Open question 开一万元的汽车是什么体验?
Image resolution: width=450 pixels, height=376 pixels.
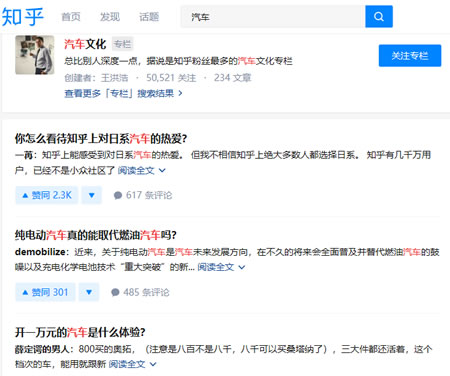point(80,332)
